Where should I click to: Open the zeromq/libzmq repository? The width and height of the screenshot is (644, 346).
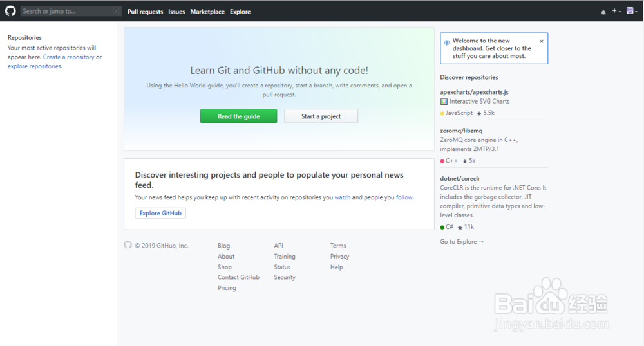coord(461,131)
